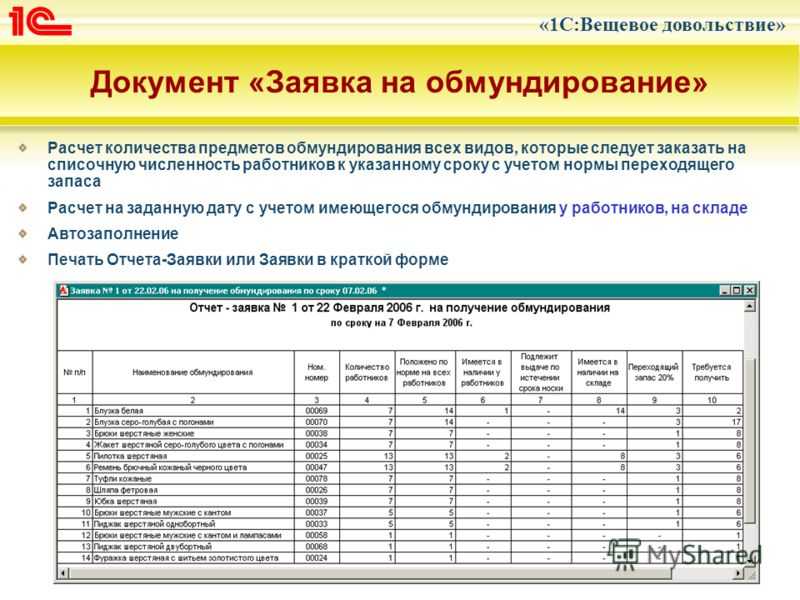Click the '№ п/п' column header
800x600 pixels.
[x=74, y=372]
